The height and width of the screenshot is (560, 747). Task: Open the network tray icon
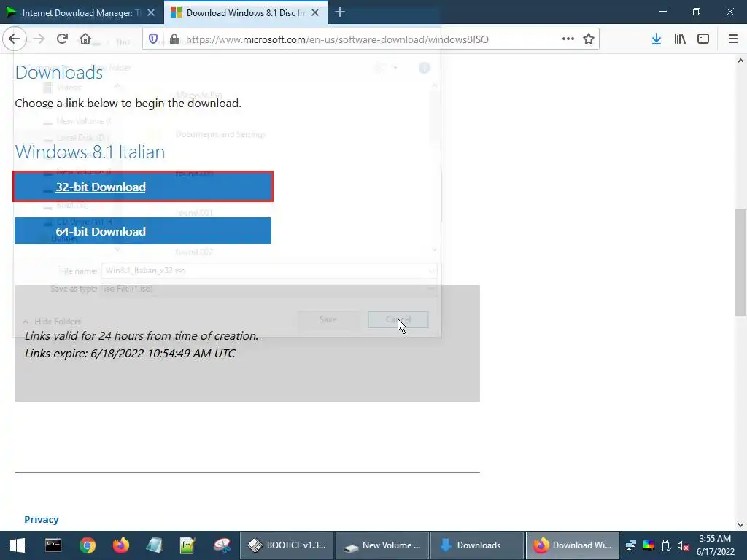coord(631,545)
